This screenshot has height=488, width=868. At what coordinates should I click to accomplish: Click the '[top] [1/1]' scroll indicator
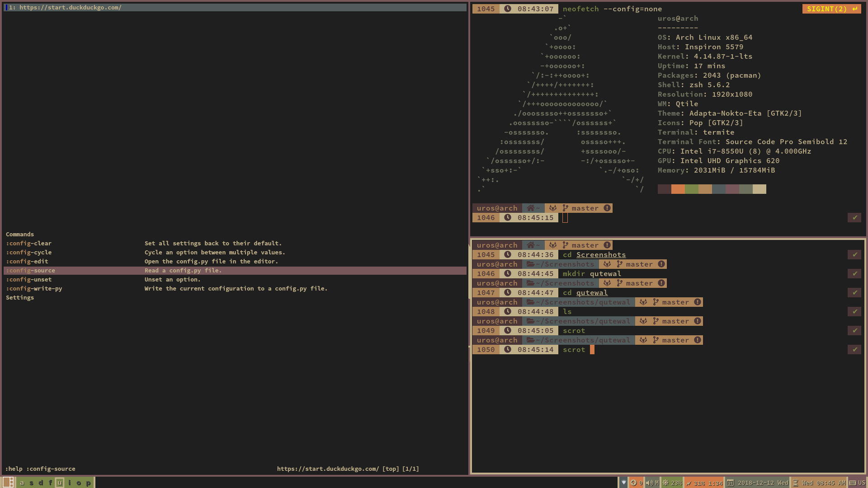401,469
